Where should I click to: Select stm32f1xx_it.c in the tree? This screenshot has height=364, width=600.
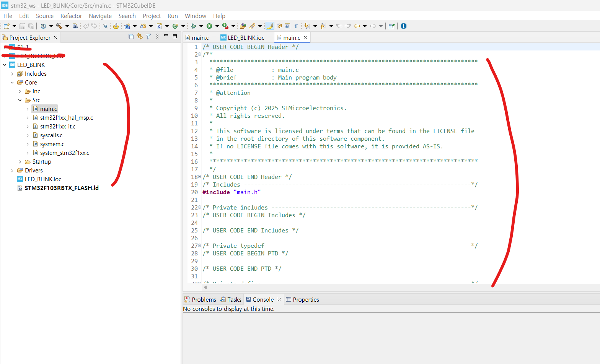[58, 127]
